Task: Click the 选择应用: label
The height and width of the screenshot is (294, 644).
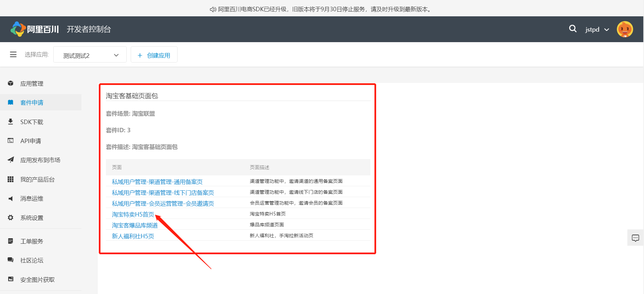Action: click(x=37, y=54)
